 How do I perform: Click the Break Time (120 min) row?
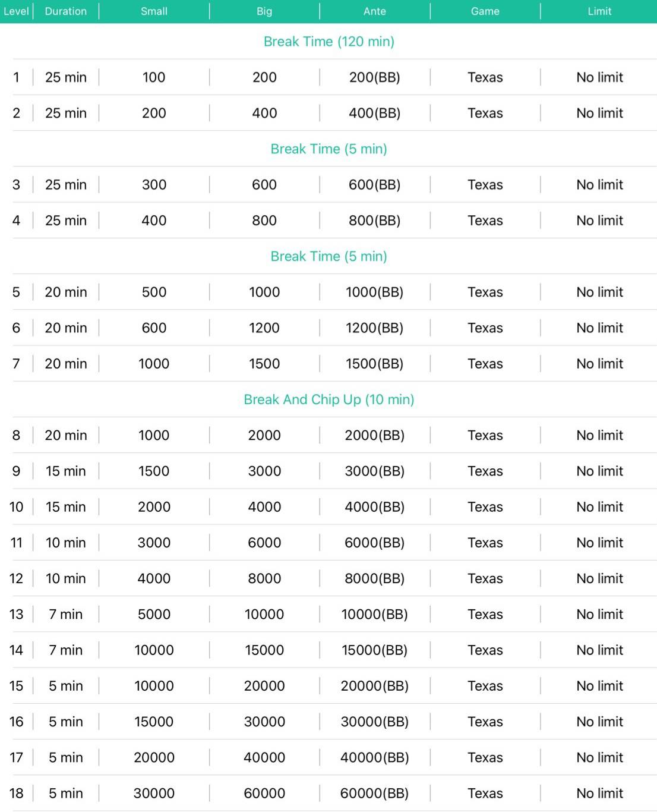point(328,42)
